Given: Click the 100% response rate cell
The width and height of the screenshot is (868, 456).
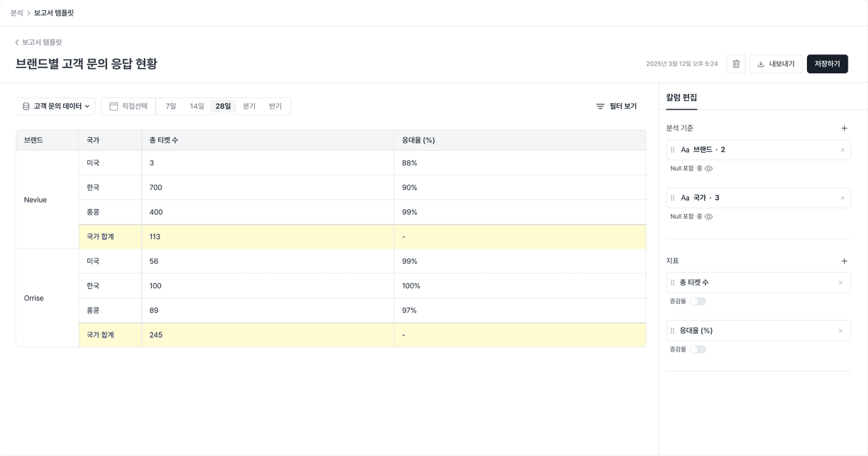Looking at the screenshot, I should [520, 286].
